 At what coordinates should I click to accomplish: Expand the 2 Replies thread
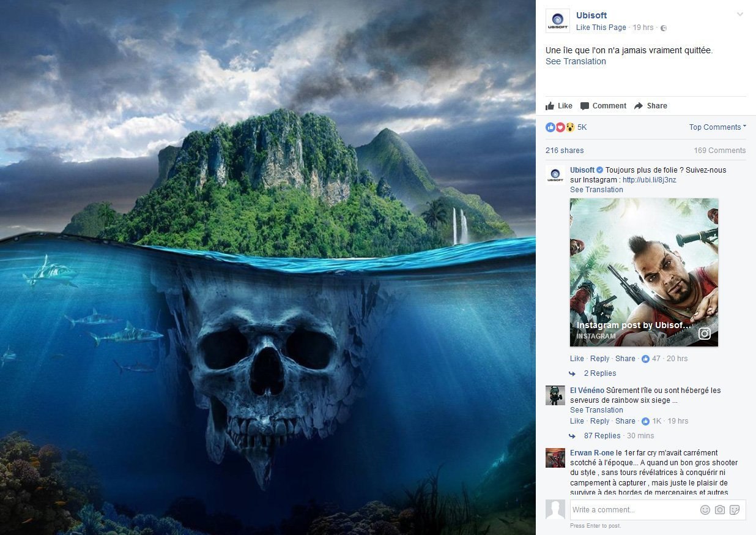(599, 373)
